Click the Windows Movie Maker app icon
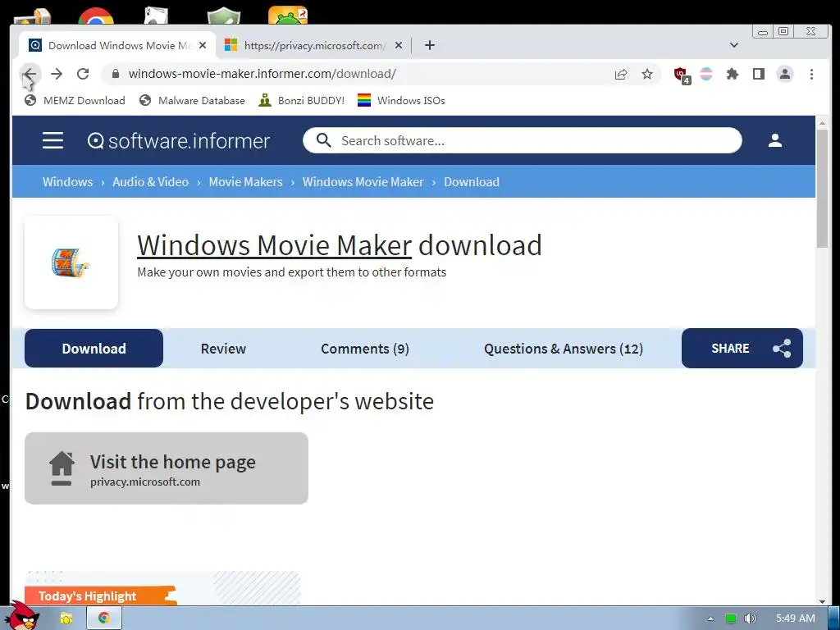The height and width of the screenshot is (630, 840). pos(71,262)
